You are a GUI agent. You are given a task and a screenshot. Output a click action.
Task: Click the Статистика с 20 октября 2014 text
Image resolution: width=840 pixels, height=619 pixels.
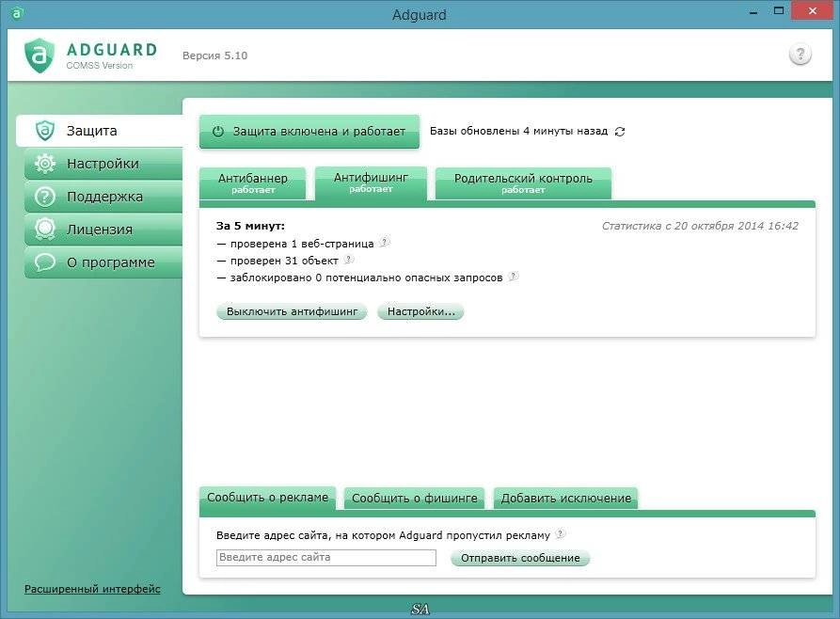(x=700, y=226)
